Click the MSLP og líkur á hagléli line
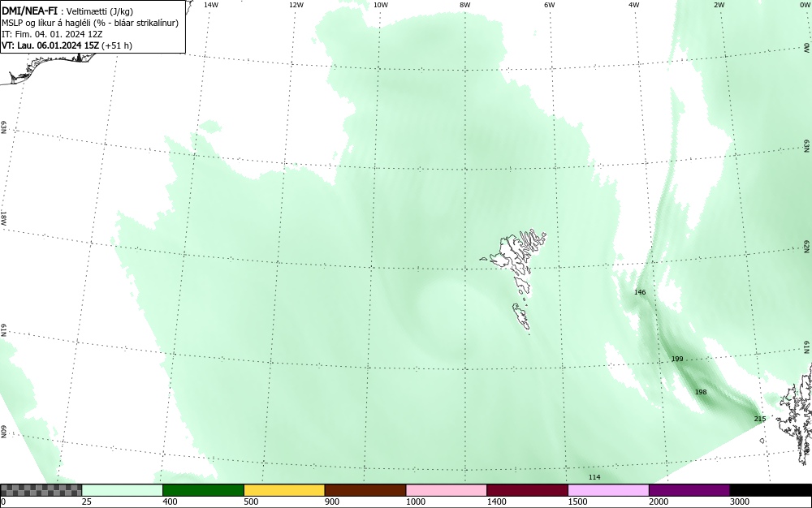The image size is (812, 508). coord(90,24)
